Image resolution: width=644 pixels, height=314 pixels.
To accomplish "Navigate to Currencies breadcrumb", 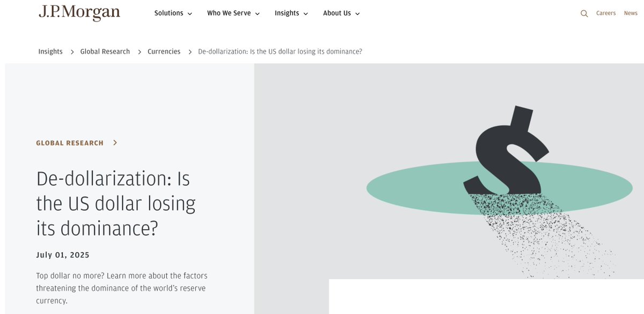I will point(164,52).
